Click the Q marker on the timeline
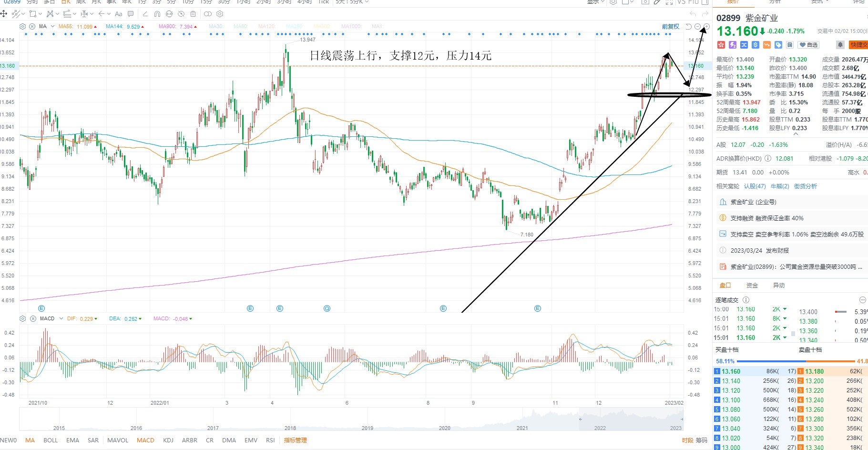This screenshot has height=450, width=868. pyautogui.click(x=327, y=308)
